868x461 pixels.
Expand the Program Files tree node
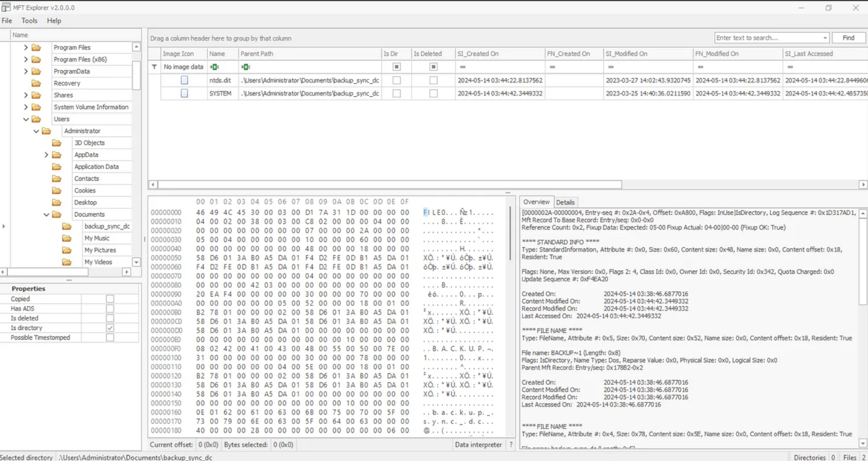click(x=26, y=47)
